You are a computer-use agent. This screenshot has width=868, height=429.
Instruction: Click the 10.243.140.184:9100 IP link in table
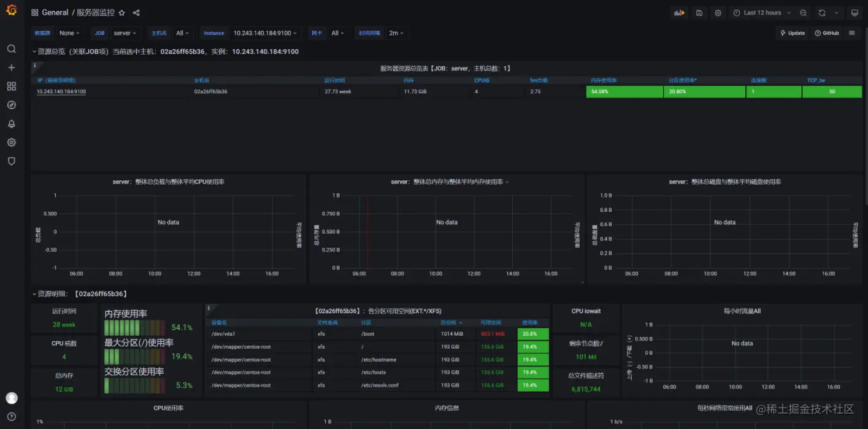(61, 91)
